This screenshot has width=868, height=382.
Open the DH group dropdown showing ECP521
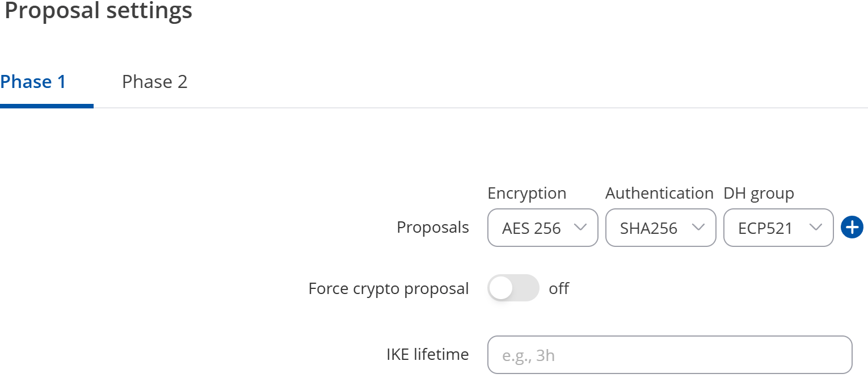point(778,228)
